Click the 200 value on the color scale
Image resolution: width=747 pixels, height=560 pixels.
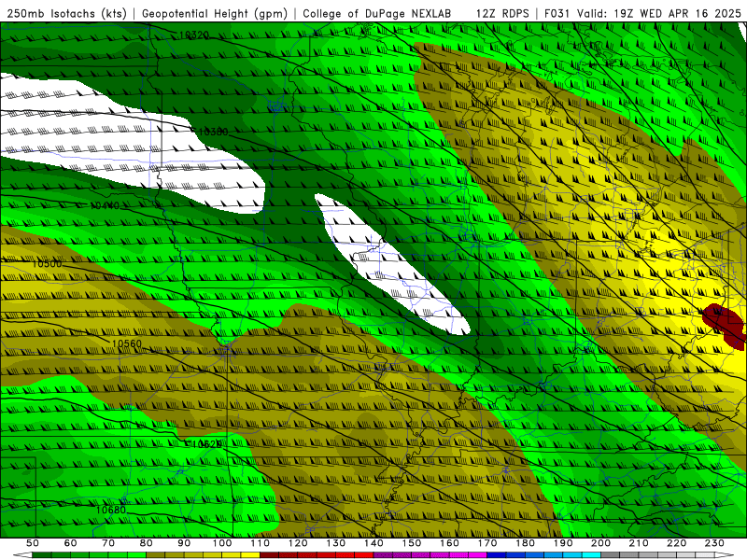[601, 543]
